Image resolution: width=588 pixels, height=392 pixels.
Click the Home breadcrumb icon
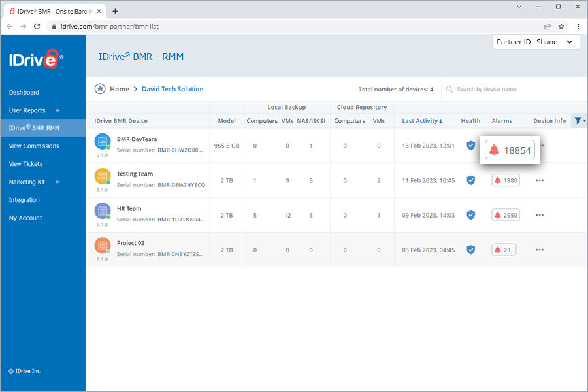(100, 89)
